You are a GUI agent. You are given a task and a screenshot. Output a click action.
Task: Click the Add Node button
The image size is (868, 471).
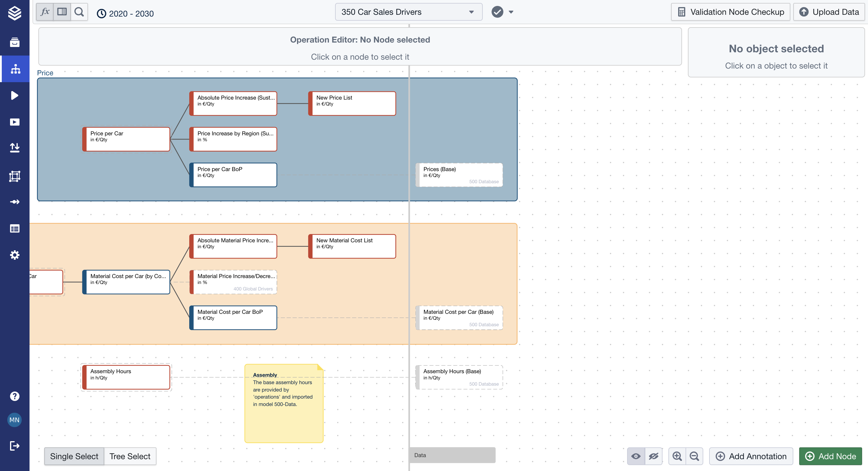tap(830, 456)
